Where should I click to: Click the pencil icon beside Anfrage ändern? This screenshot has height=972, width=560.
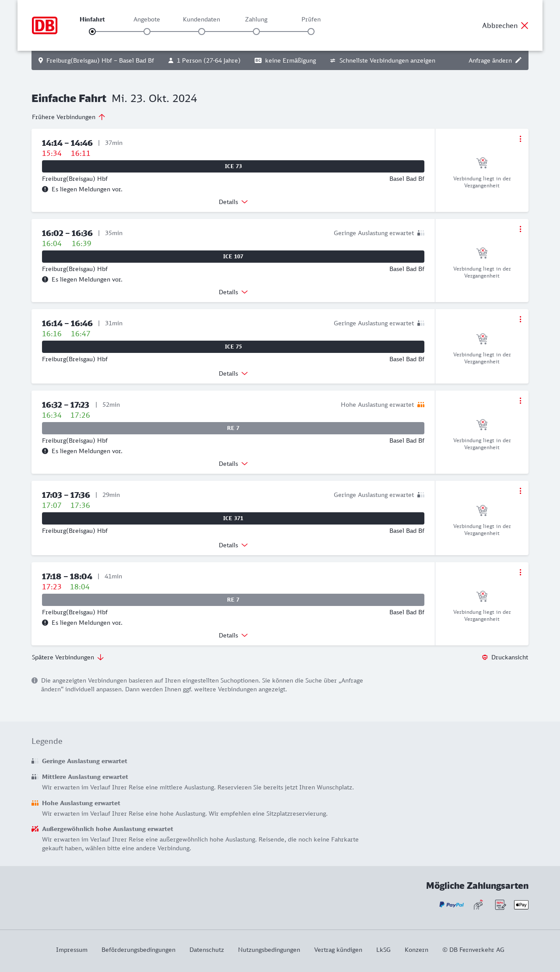coord(518,60)
